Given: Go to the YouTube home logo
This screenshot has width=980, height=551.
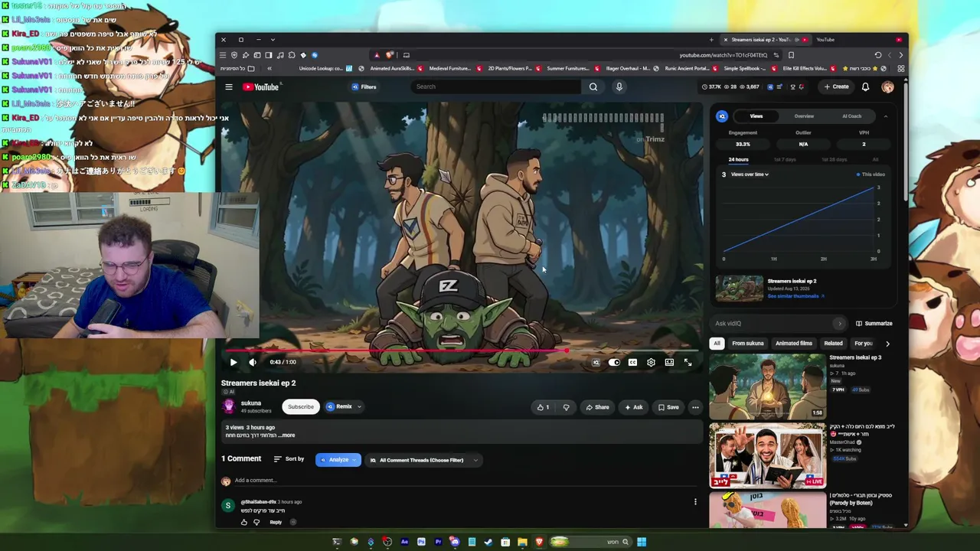Looking at the screenshot, I should 261,87.
